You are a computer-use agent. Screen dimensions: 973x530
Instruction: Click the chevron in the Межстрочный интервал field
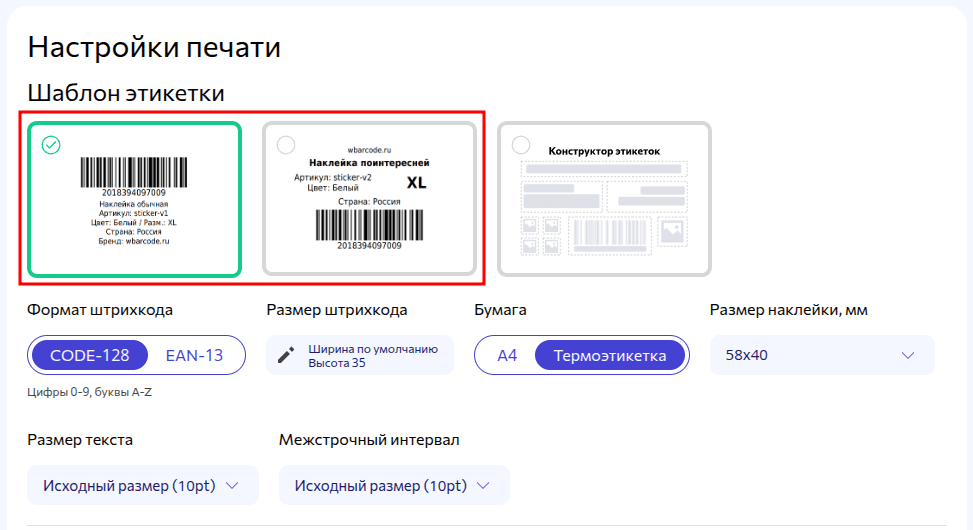click(x=484, y=486)
